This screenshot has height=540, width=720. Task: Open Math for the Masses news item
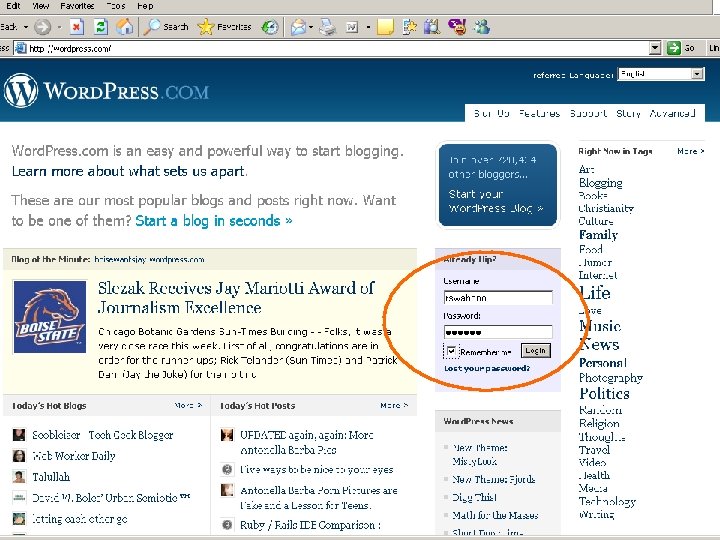click(x=495, y=515)
